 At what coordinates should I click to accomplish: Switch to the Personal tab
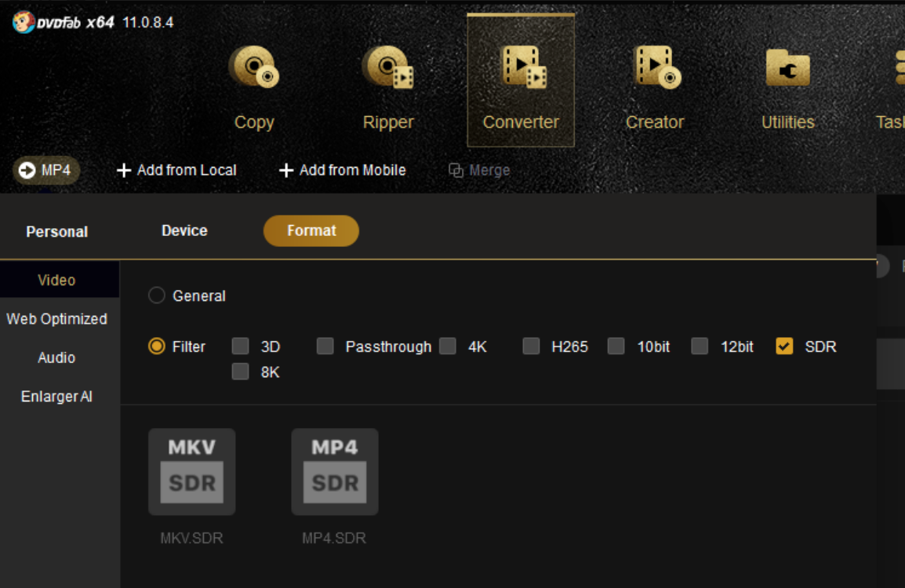(57, 232)
